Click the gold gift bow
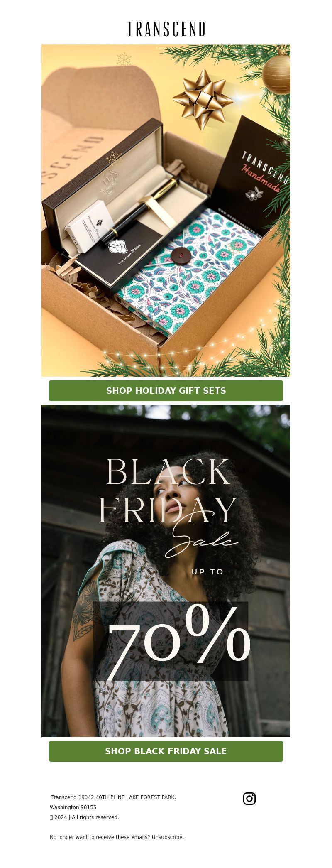This screenshot has height=868, width=332. click(203, 99)
